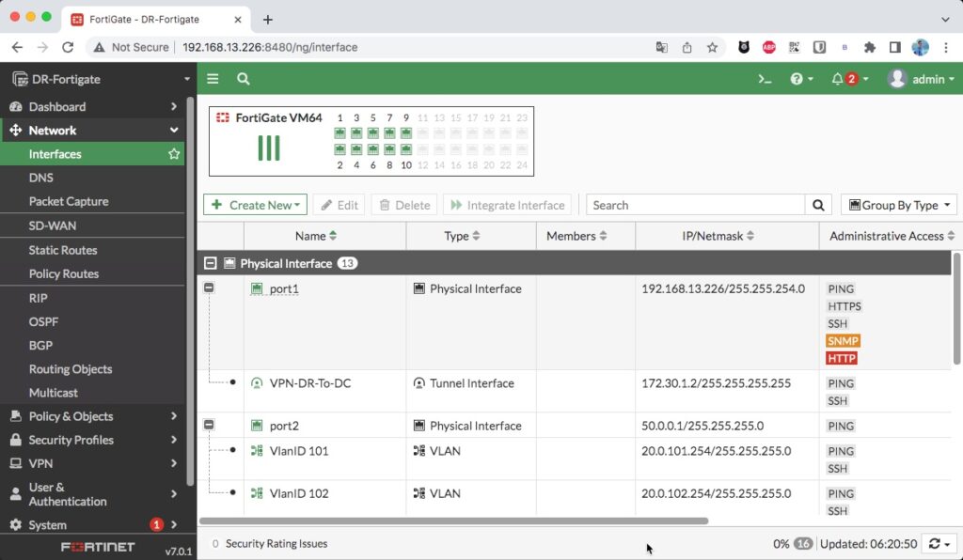Click the magnifier button beside Search field

818,205
